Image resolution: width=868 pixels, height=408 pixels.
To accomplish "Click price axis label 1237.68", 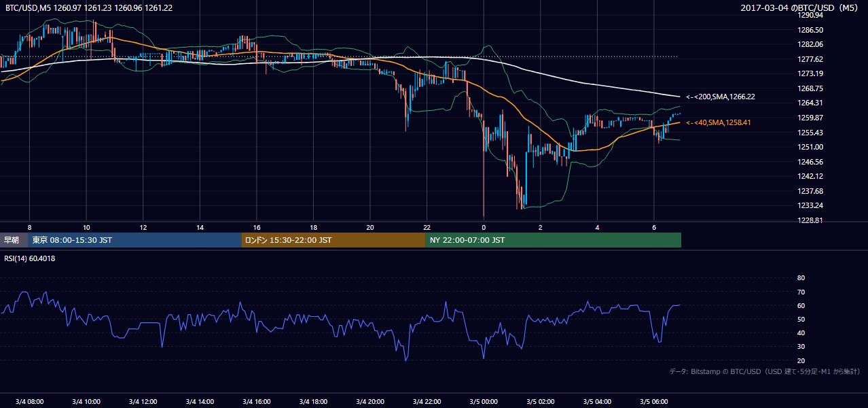I will point(811,191).
